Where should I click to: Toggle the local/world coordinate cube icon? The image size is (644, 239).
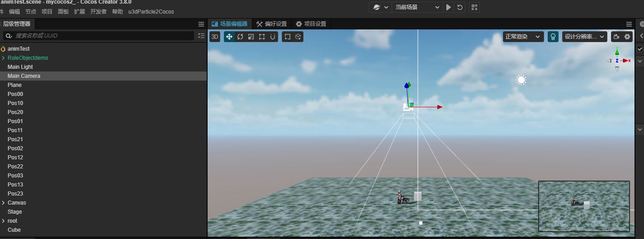click(298, 37)
